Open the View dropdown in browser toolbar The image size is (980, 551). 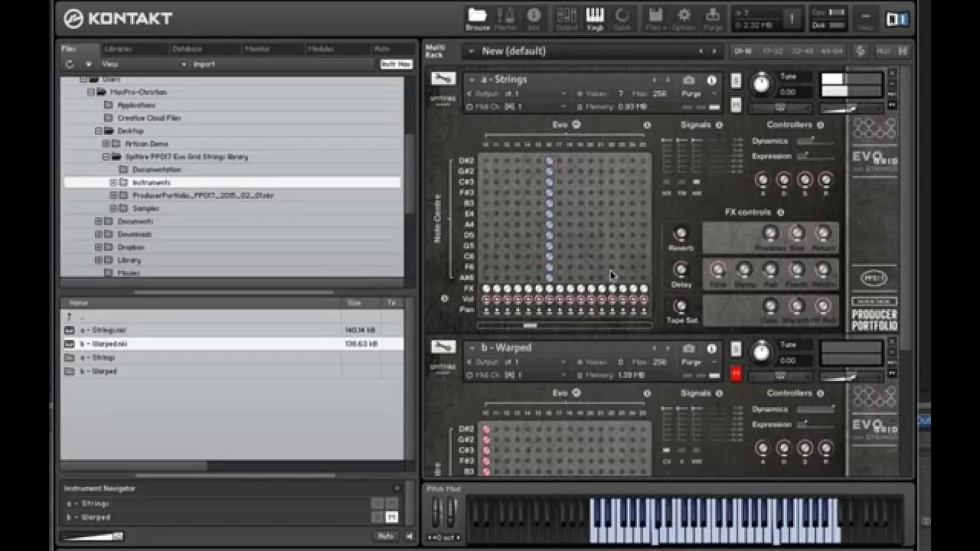pyautogui.click(x=144, y=64)
